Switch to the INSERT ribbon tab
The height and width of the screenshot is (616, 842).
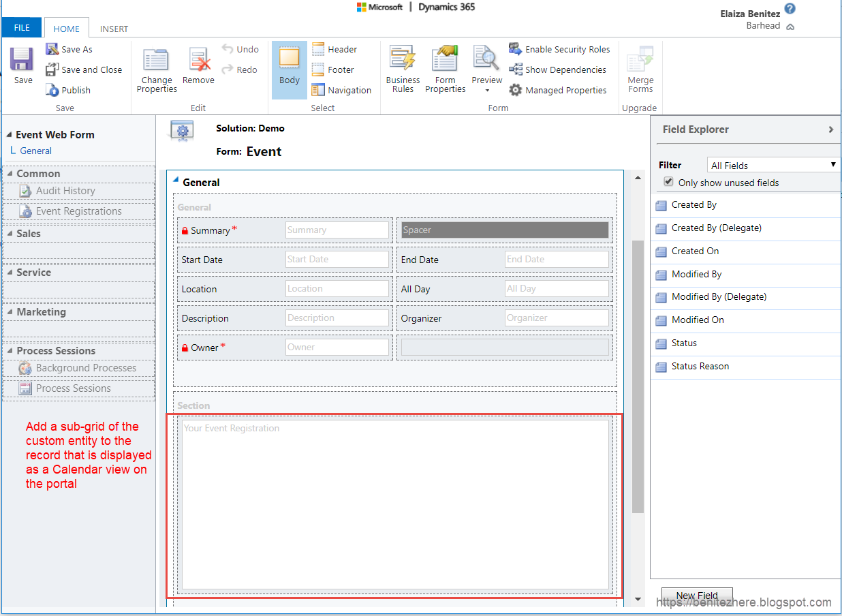(114, 29)
